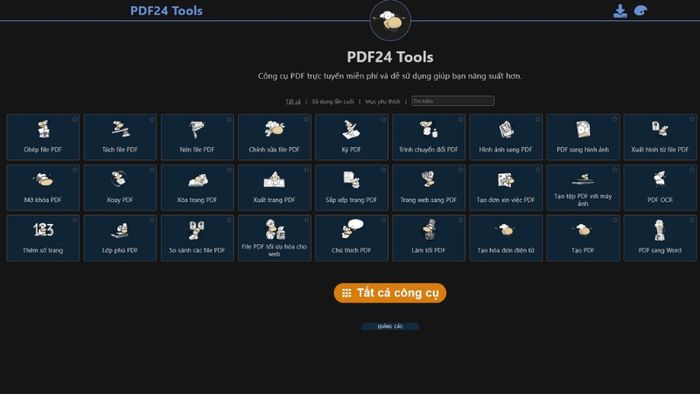Screen dimensions: 700x394
Task: Open the Thêm số trang tool
Action: point(43,238)
